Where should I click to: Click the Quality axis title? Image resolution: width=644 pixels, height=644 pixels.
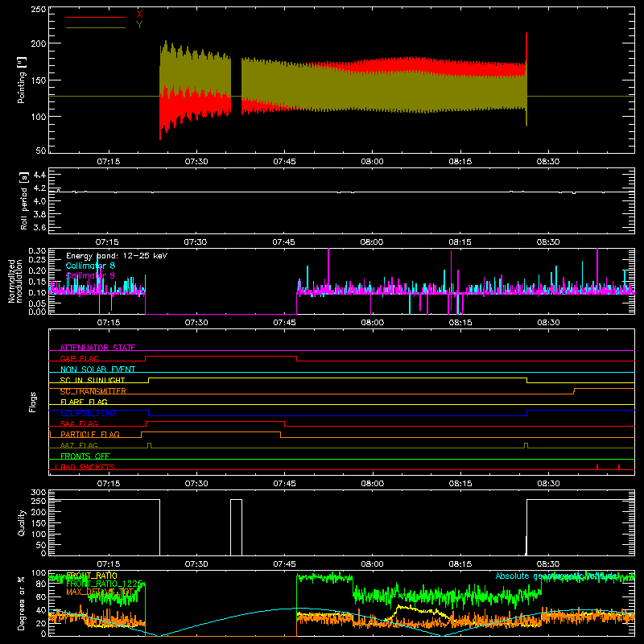coord(22,522)
